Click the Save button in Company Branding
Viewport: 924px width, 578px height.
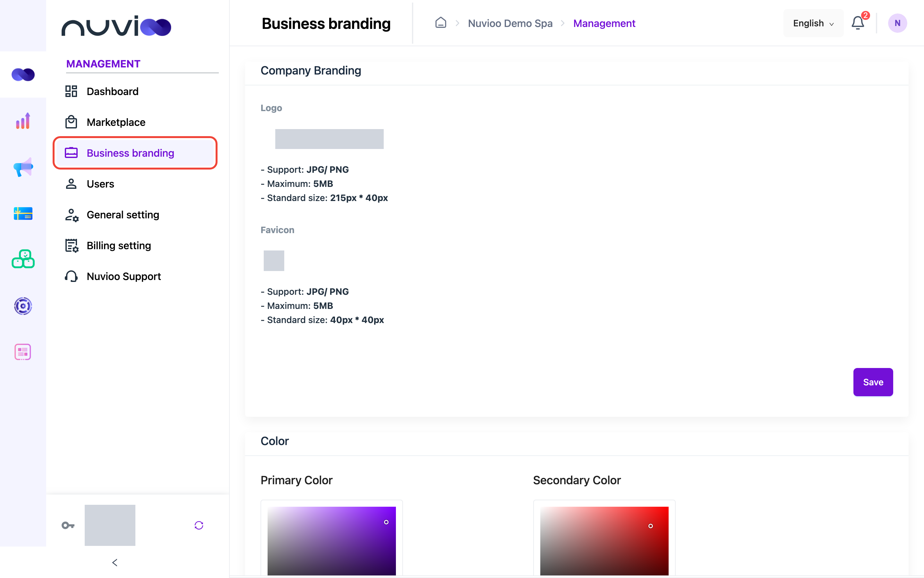(873, 382)
